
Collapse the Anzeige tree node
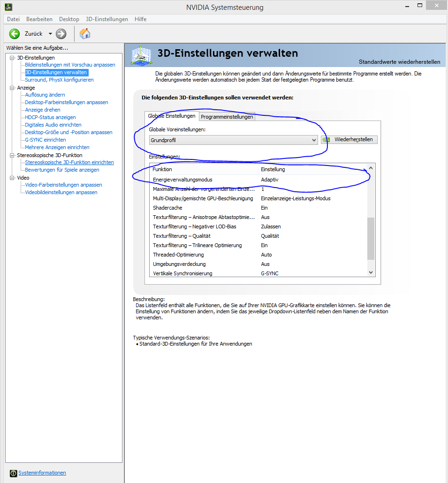point(12,88)
